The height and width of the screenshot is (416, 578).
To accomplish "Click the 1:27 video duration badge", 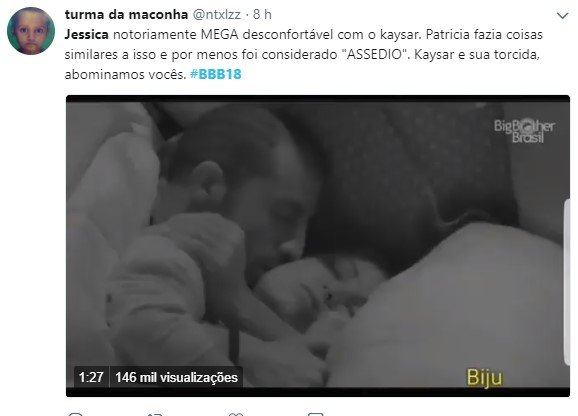I will (91, 377).
